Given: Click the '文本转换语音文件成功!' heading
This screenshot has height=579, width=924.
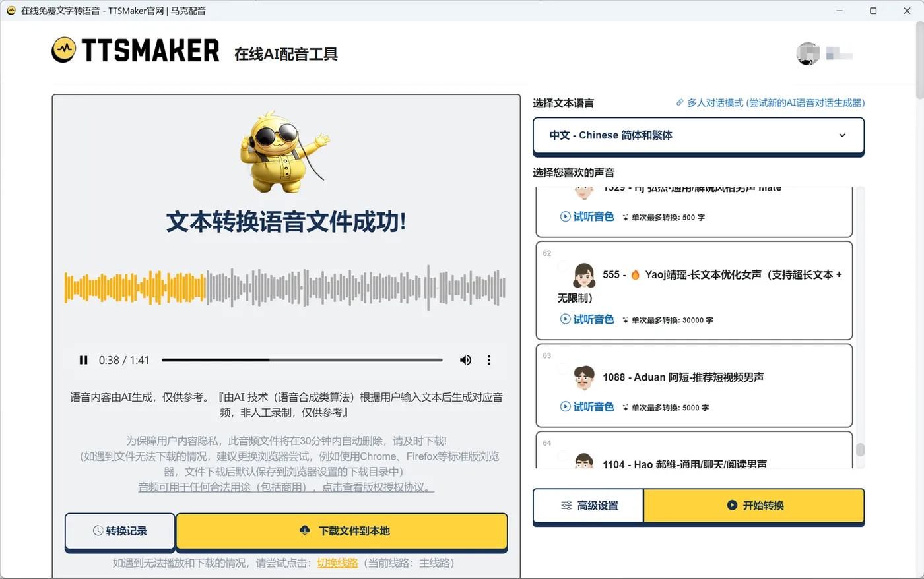Looking at the screenshot, I should pos(286,222).
